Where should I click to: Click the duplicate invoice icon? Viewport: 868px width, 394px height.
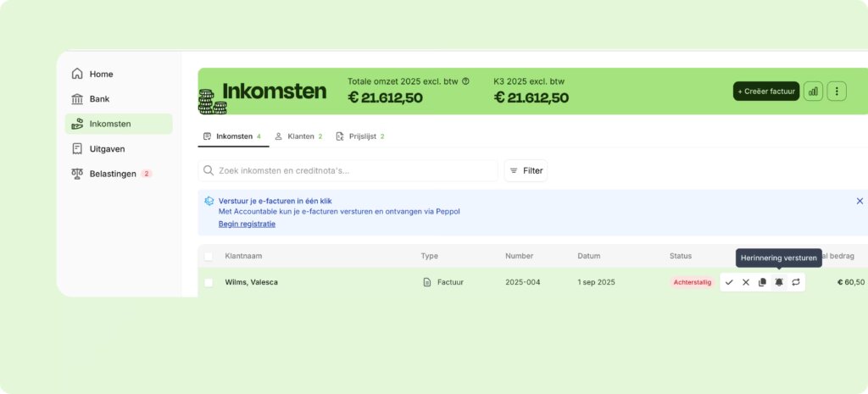(x=762, y=282)
